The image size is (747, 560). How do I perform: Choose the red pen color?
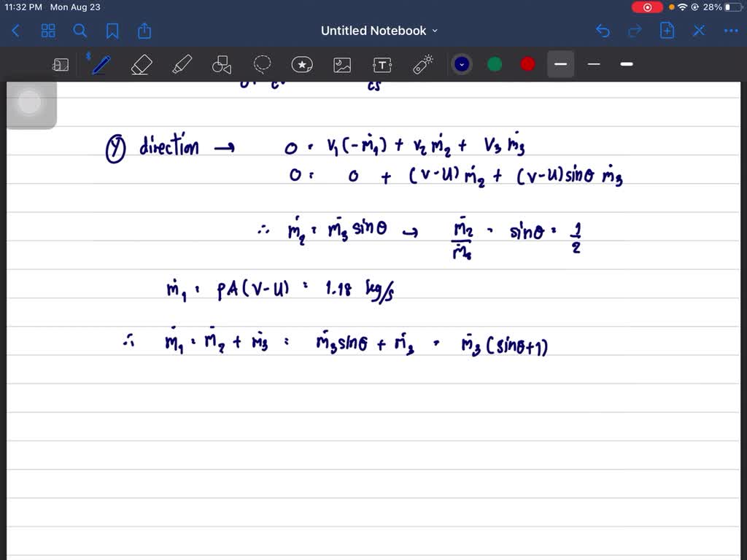[527, 64]
